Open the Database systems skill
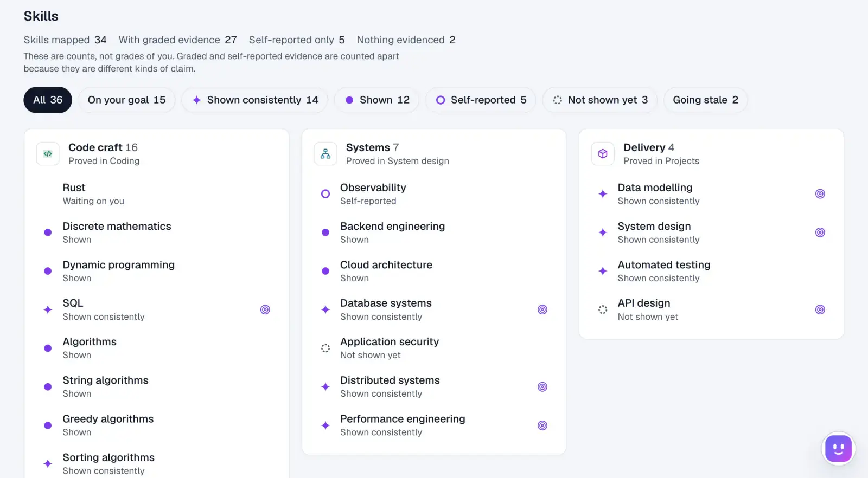The width and height of the screenshot is (868, 478). click(434, 309)
